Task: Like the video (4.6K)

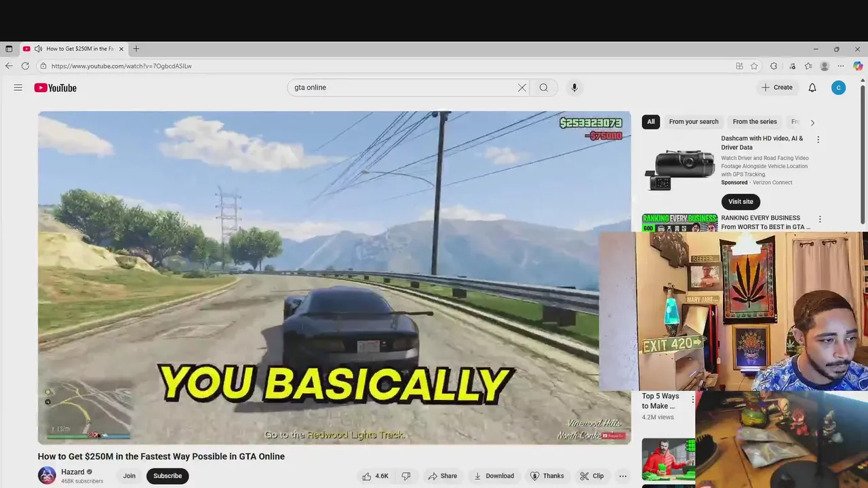Action: coord(375,476)
